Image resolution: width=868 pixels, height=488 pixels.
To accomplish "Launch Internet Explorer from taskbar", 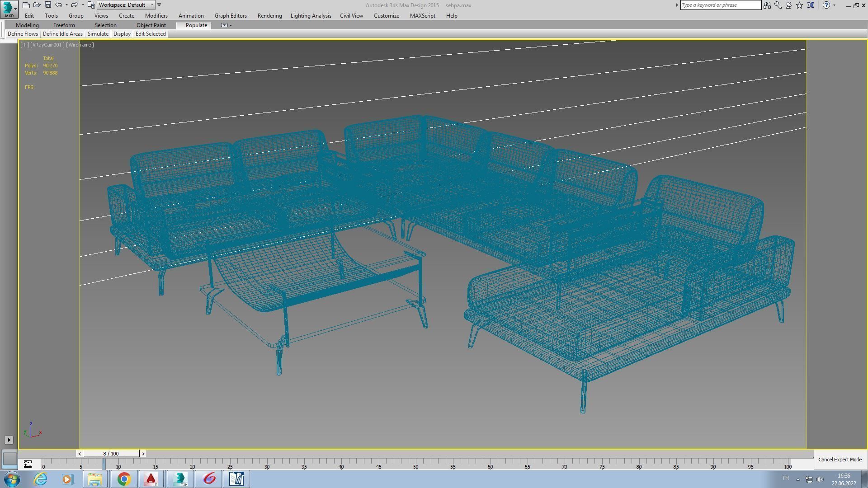I will [x=41, y=479].
